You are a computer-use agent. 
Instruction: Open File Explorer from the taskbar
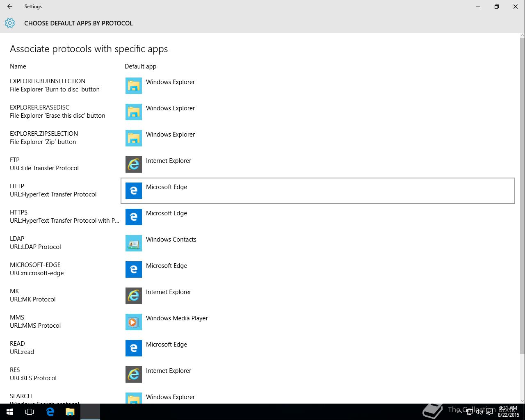point(70,412)
